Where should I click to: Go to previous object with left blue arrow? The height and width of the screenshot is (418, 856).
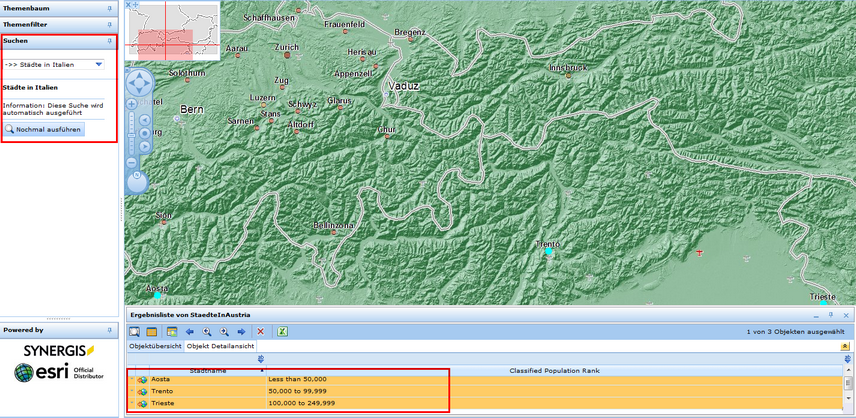[x=189, y=331]
